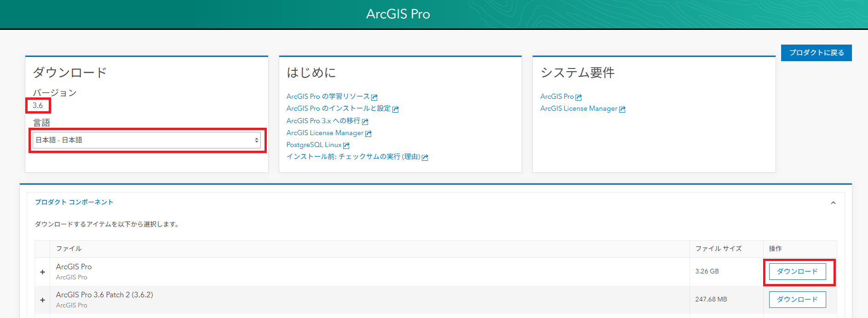Viewport: 868px width, 318px height.
Task: Click external link icon beside ArcGIS Pro のインストールと設定
Action: (396, 109)
